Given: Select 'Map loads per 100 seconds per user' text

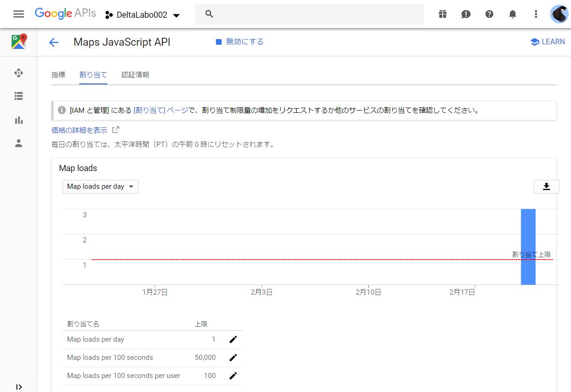Looking at the screenshot, I should 124,376.
